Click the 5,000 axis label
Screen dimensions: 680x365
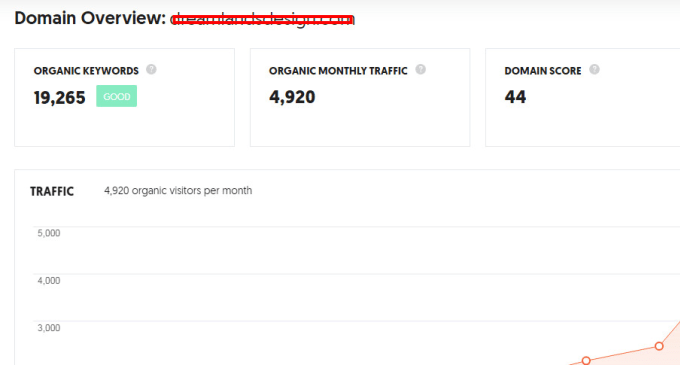(x=49, y=233)
